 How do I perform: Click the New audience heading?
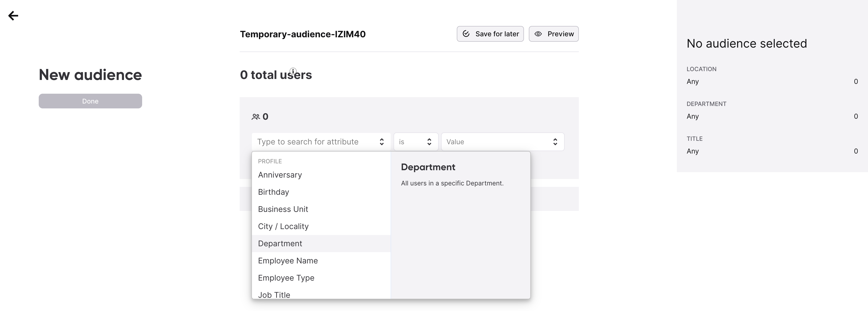tap(90, 75)
